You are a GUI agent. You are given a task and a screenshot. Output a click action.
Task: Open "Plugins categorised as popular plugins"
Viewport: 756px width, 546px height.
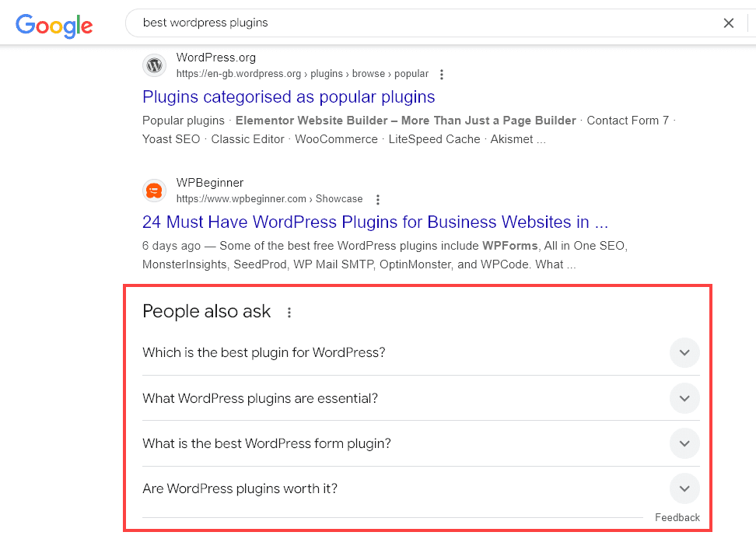tap(288, 96)
